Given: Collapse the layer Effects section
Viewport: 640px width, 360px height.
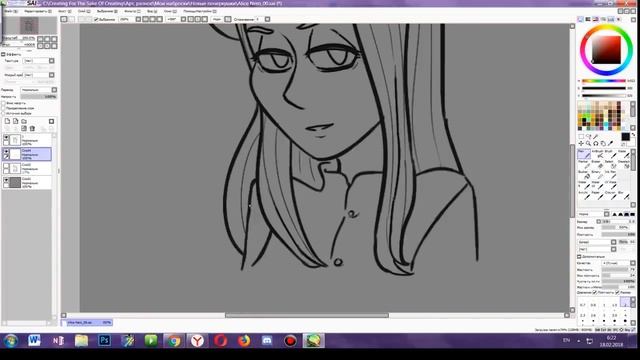Looking at the screenshot, I should 3,54.
